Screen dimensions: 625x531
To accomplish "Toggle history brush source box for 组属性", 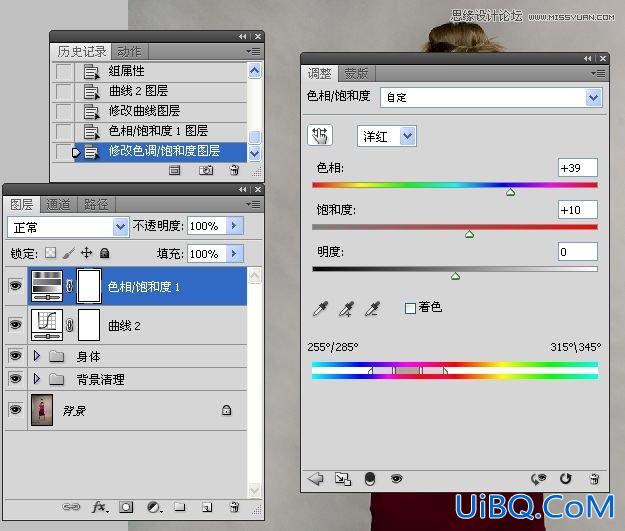I will coord(63,72).
